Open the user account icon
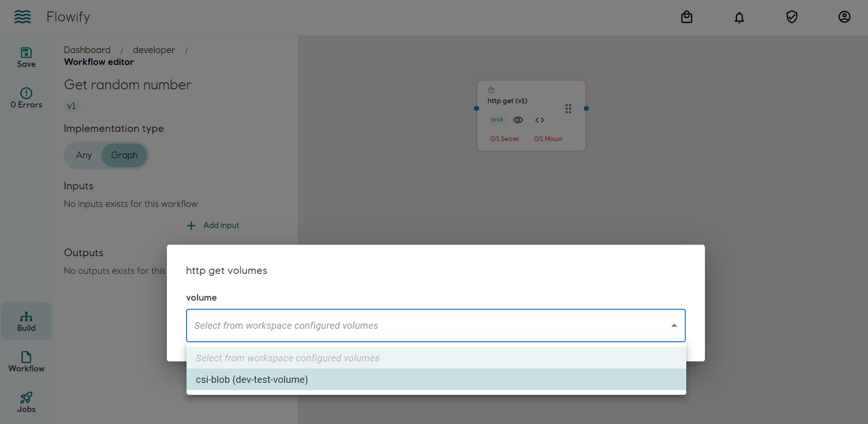 coord(845,17)
